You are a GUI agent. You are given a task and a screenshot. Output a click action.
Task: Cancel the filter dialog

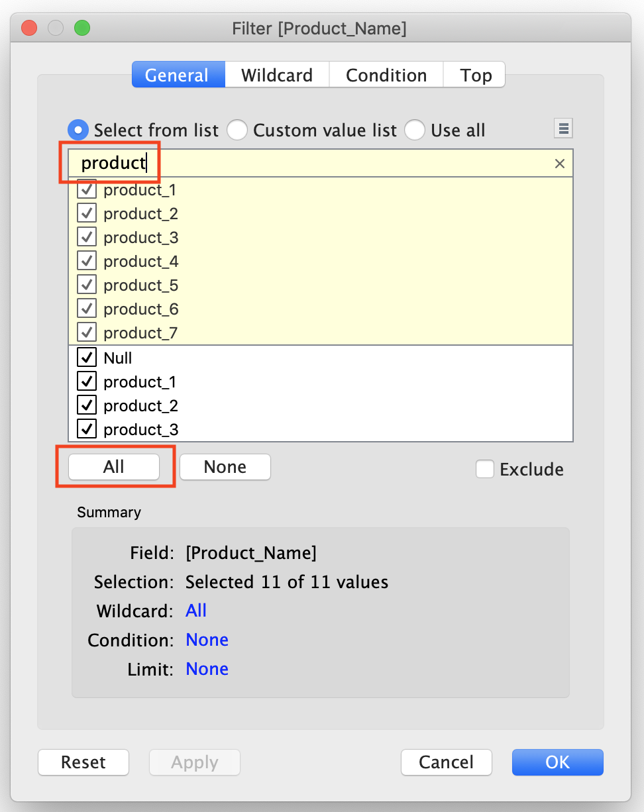(446, 762)
